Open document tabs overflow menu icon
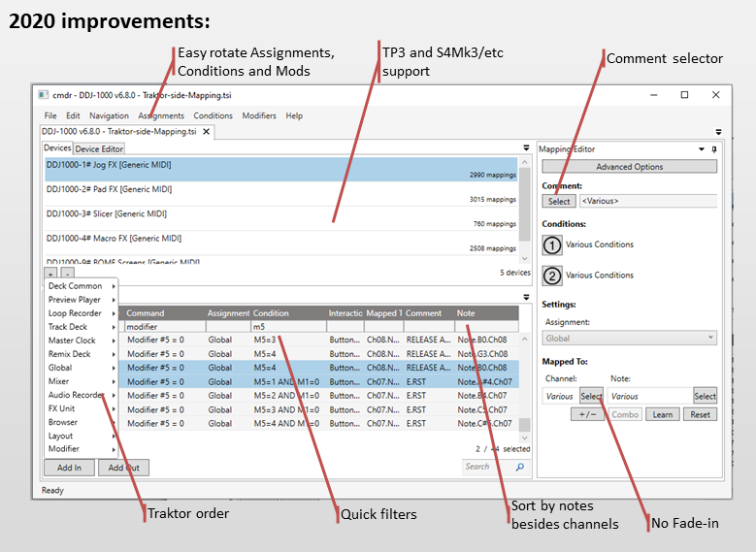Viewport: 756px width, 552px height. (718, 132)
